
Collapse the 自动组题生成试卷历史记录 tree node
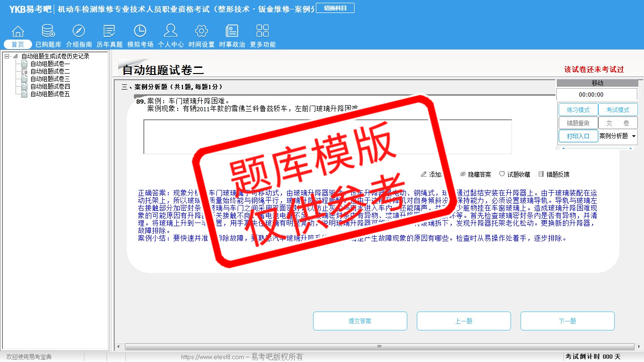7,56
